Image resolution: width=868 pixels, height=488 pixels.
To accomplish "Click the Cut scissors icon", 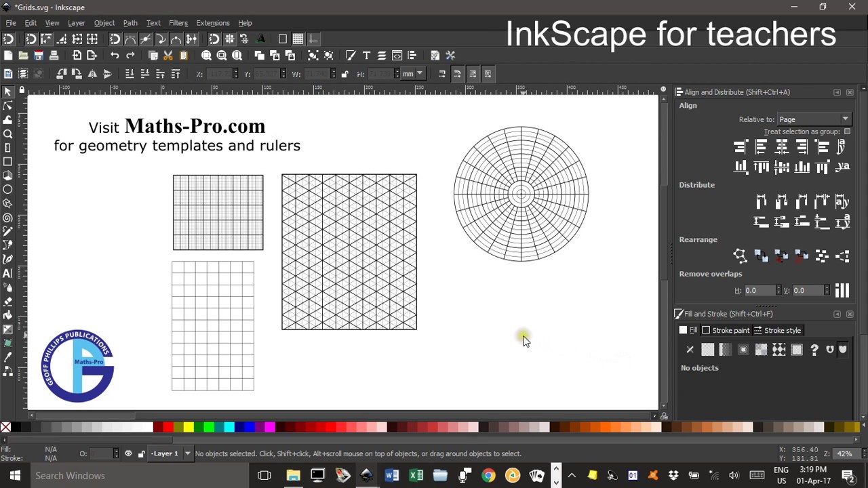I will click(x=168, y=56).
